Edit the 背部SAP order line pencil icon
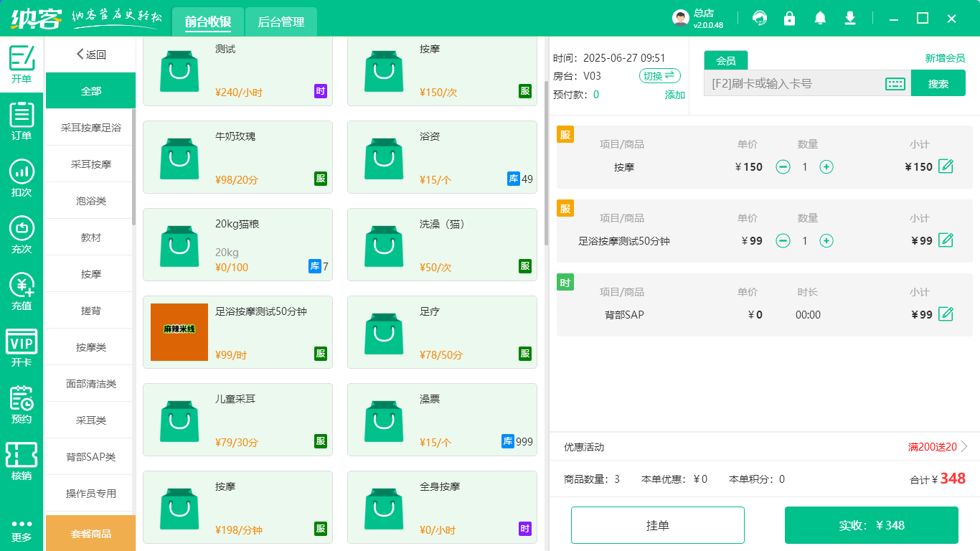 coord(946,314)
